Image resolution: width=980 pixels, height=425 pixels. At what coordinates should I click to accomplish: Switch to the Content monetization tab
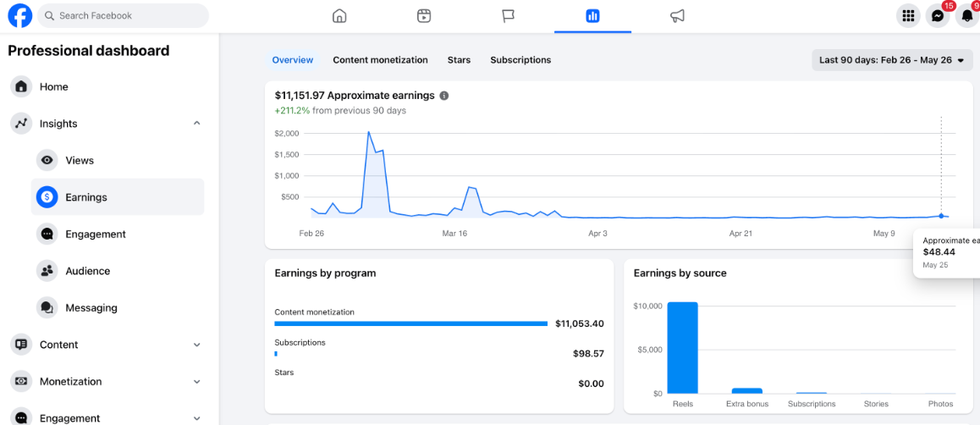coord(380,60)
